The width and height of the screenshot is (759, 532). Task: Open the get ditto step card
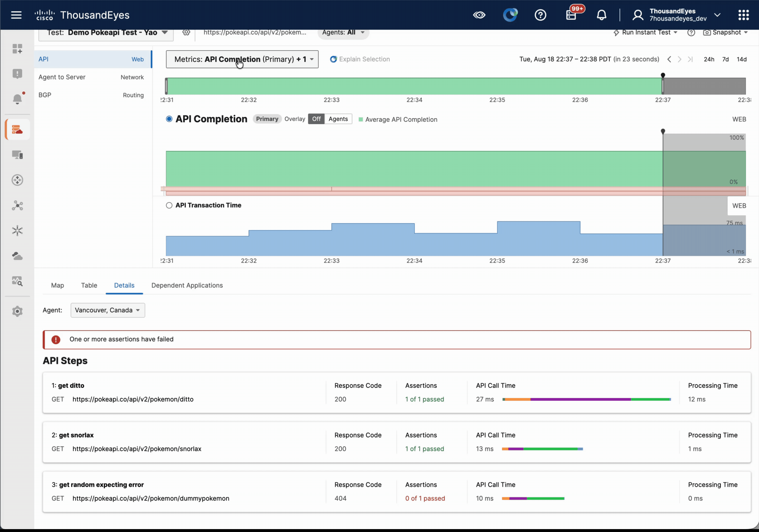(x=396, y=393)
